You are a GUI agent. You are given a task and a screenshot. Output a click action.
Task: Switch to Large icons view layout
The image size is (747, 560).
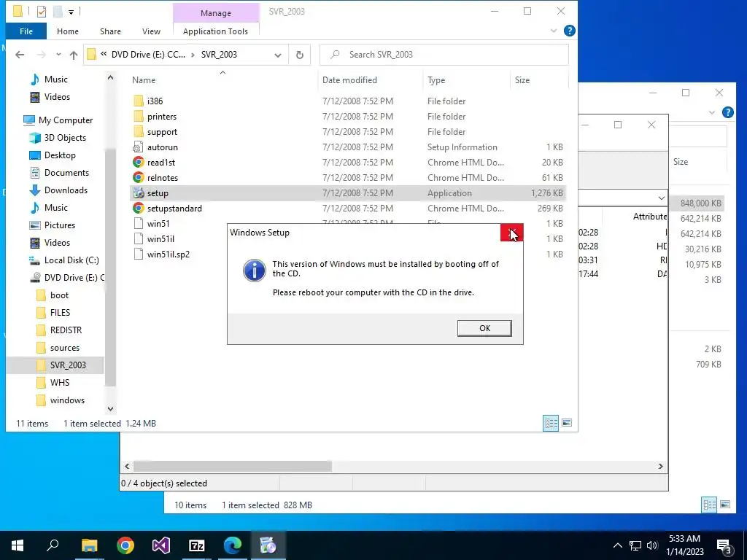(x=566, y=423)
